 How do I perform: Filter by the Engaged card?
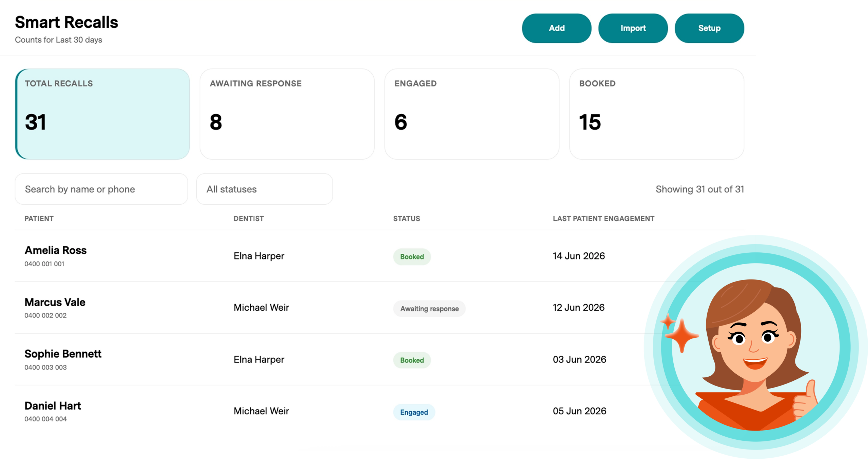[472, 114]
